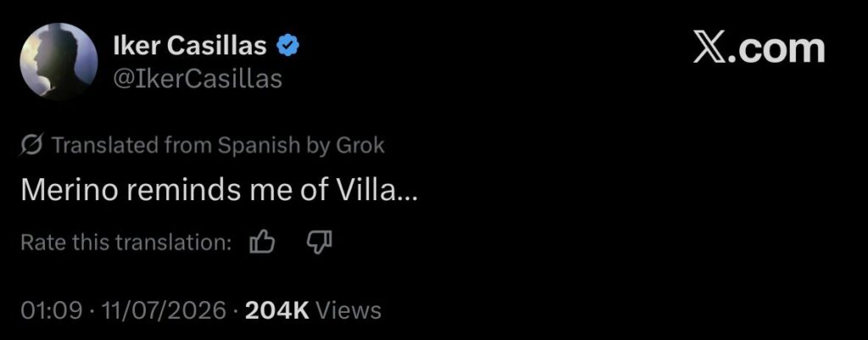Open the Iker Casillas display name
The image size is (868, 340).
[190, 47]
